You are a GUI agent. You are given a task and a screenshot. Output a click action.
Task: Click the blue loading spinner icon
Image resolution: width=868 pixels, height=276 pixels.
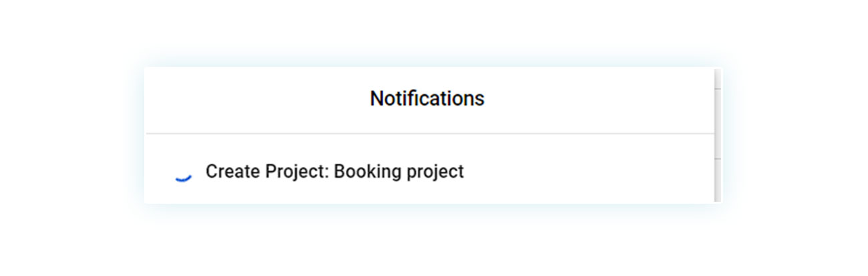(x=183, y=175)
